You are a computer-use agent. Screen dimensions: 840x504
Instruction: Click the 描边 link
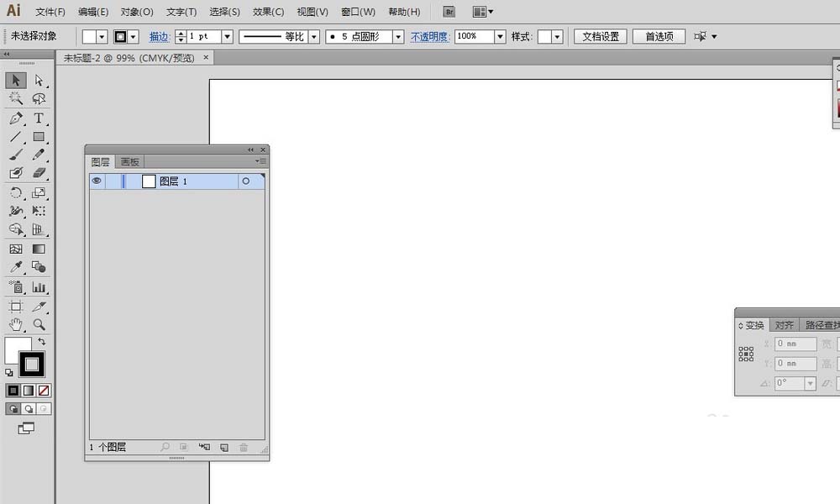click(159, 36)
